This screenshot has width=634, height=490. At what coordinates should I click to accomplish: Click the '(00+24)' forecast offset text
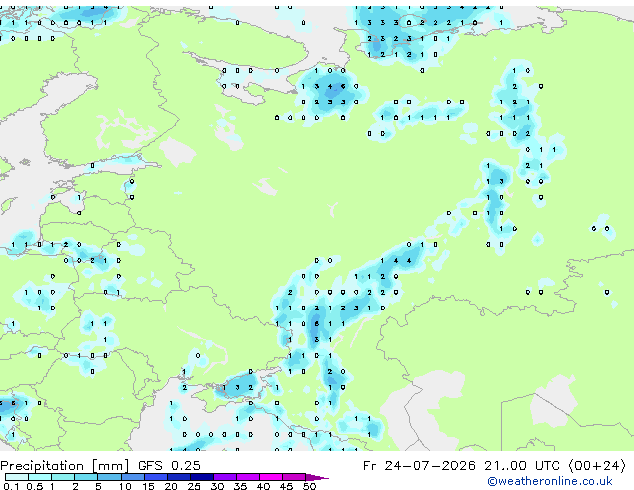pyautogui.click(x=597, y=466)
